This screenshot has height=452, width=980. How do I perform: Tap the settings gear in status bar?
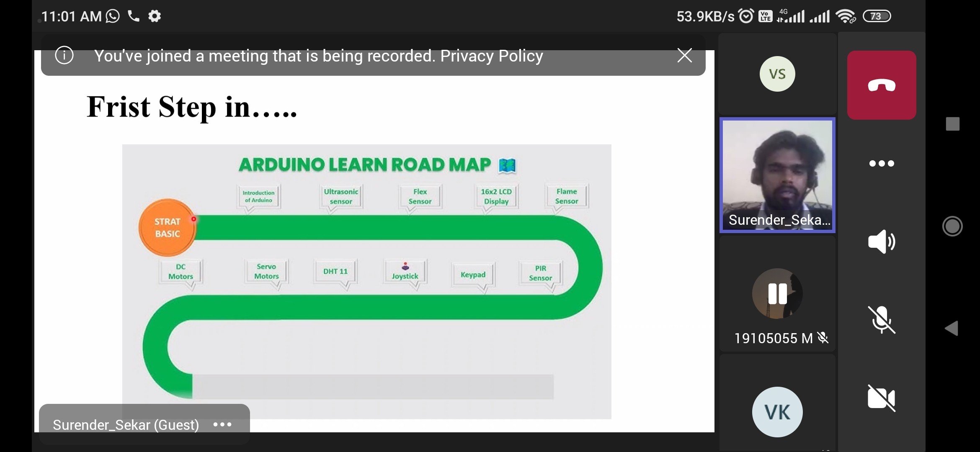(x=155, y=16)
